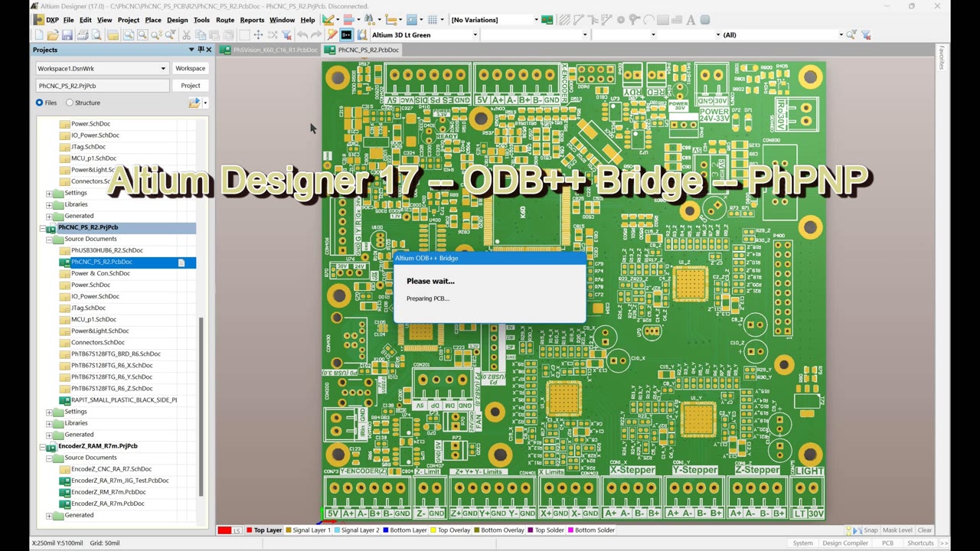Viewport: 980px width, 551px height.
Task: Open the Reports menu
Action: tap(252, 20)
